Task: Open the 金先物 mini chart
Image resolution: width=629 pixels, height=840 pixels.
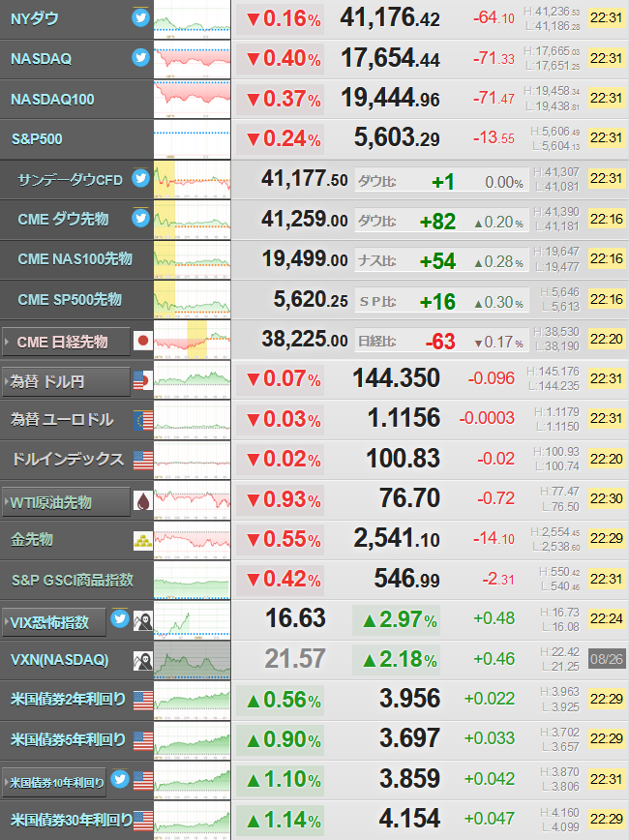Action: (192, 541)
